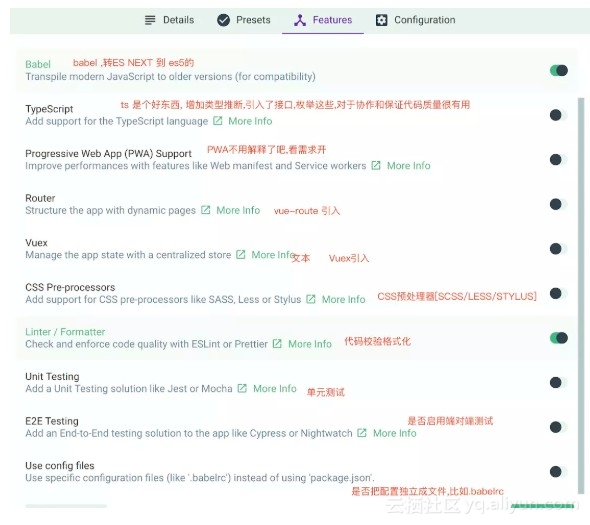
Task: Click the Router feature title
Action: [40, 198]
